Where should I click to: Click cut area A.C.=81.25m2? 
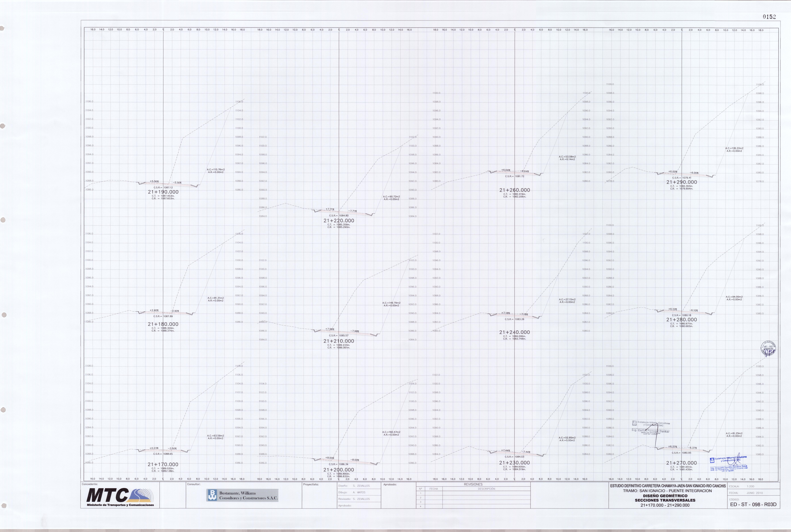coord(734,433)
